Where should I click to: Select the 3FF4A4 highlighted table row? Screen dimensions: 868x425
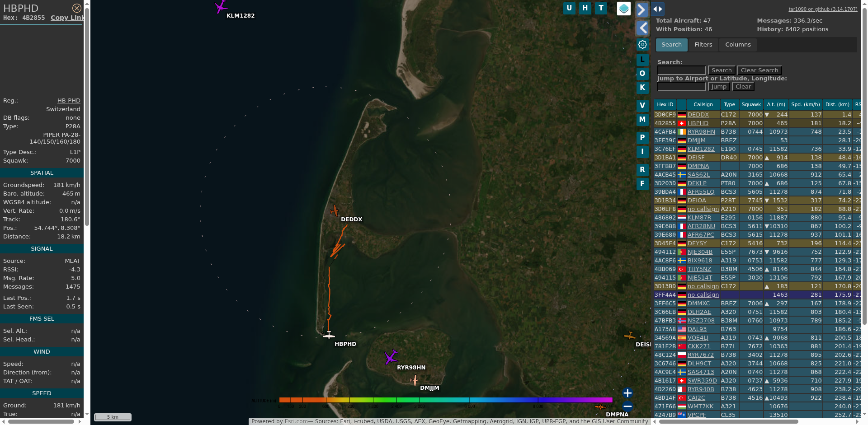[x=758, y=295]
